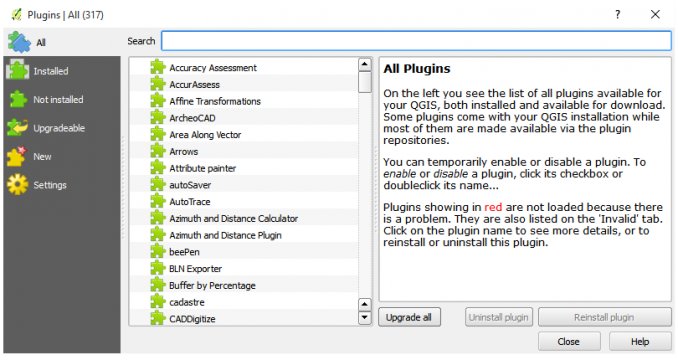This screenshot has height=360, width=678.
Task: Click the Close button
Action: 569,341
